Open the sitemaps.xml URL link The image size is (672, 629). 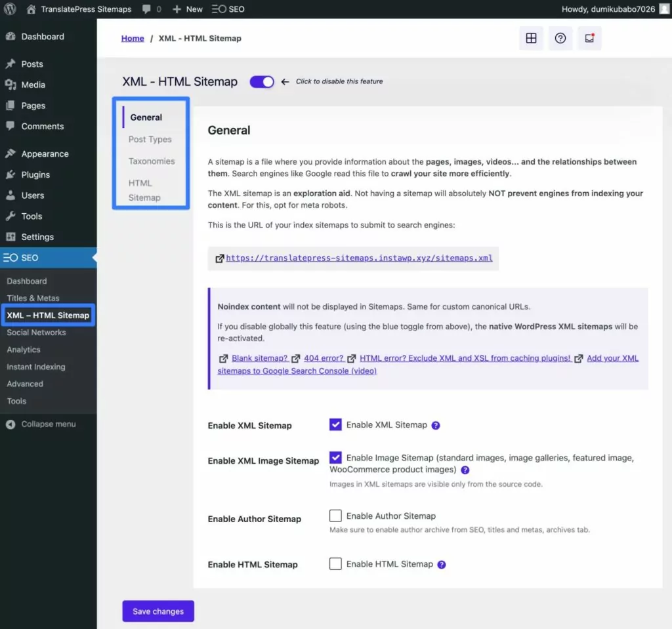click(359, 258)
